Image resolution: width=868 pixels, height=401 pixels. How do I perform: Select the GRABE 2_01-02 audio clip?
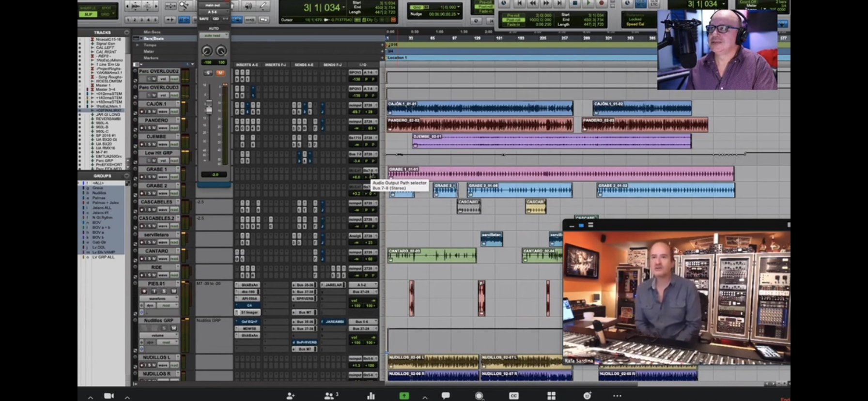pos(666,190)
